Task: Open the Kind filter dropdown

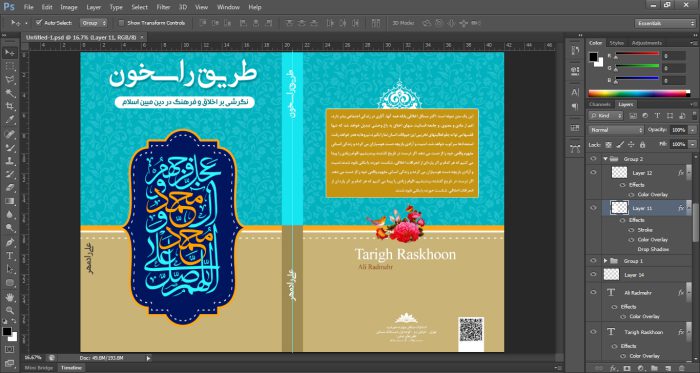Action: [606, 116]
